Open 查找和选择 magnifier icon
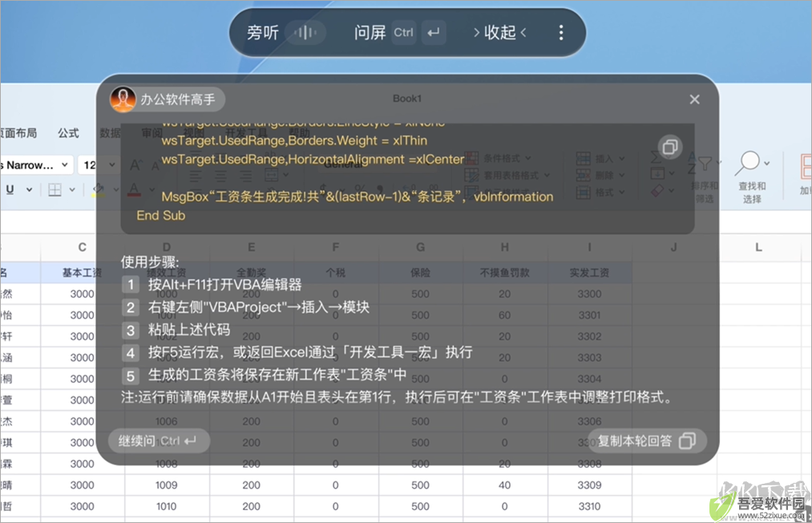 click(x=748, y=163)
